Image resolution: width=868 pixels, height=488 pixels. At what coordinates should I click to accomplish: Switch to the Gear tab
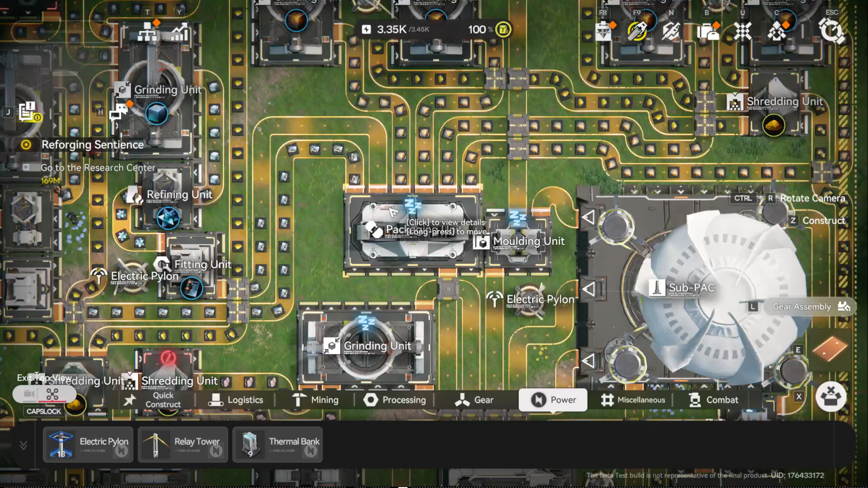474,400
